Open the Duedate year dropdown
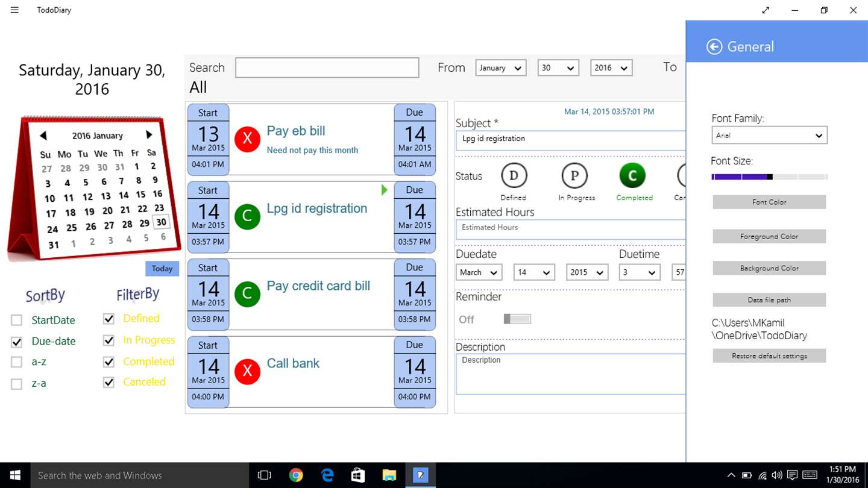This screenshot has width=868, height=488. pos(587,272)
